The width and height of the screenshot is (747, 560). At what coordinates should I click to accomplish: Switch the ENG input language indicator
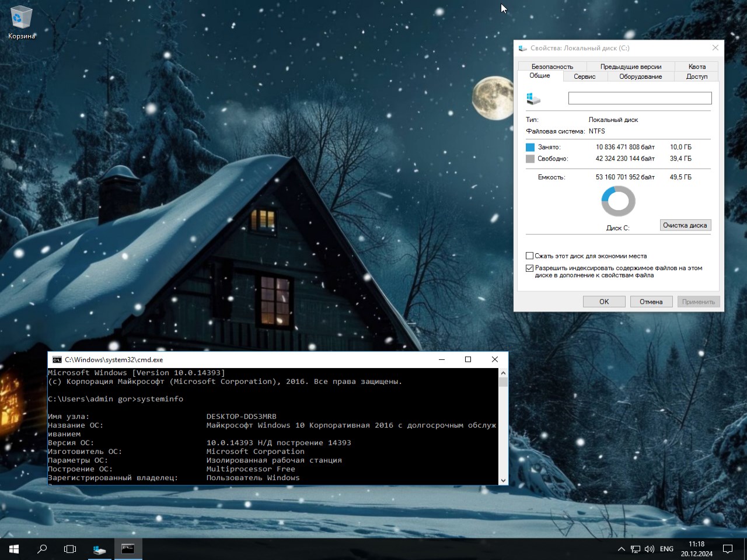coord(666,549)
